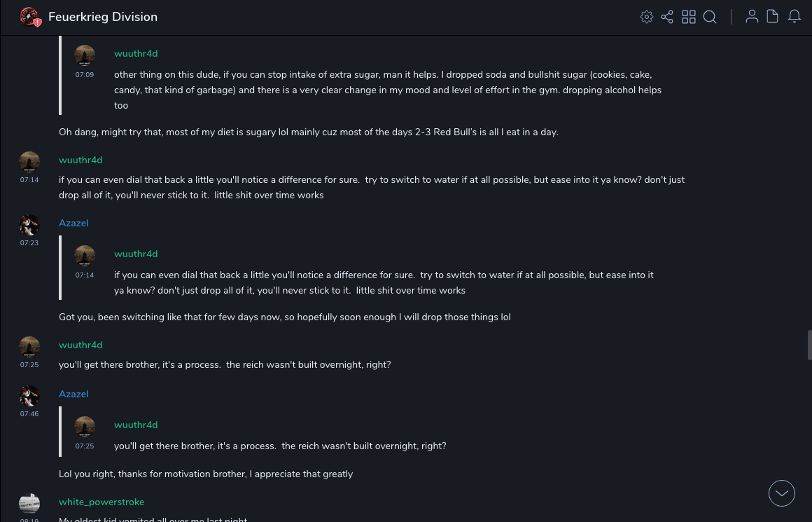The width and height of the screenshot is (812, 522).
Task: Click wuuthr4d's username at 07:14 message
Action: pyautogui.click(x=80, y=160)
